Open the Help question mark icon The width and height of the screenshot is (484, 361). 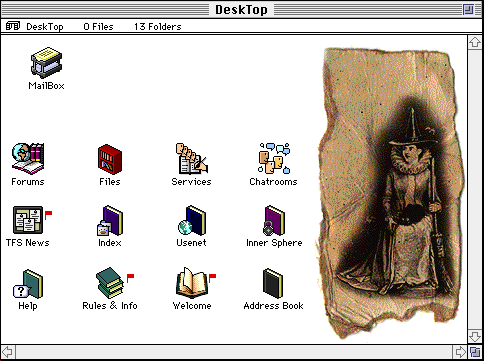(x=28, y=284)
